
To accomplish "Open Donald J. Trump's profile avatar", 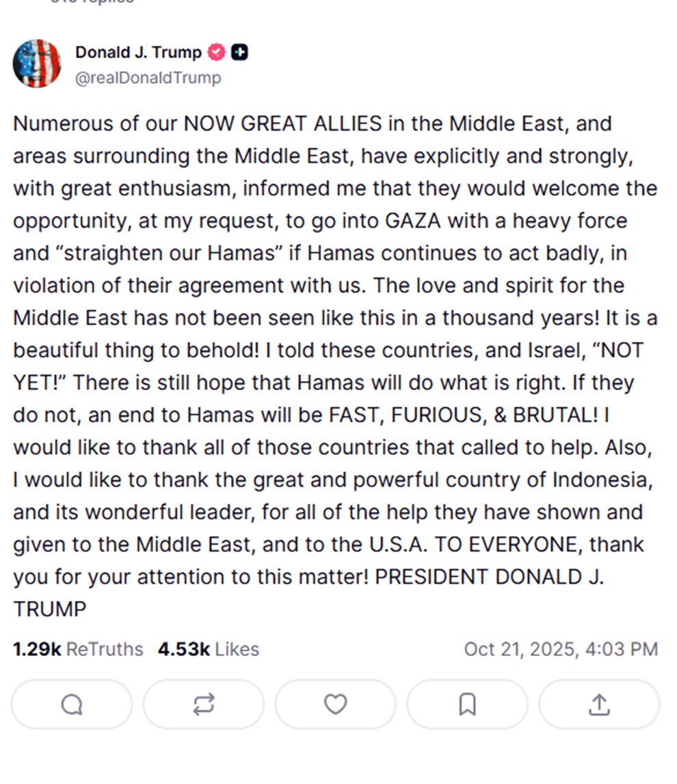I will [x=37, y=64].
